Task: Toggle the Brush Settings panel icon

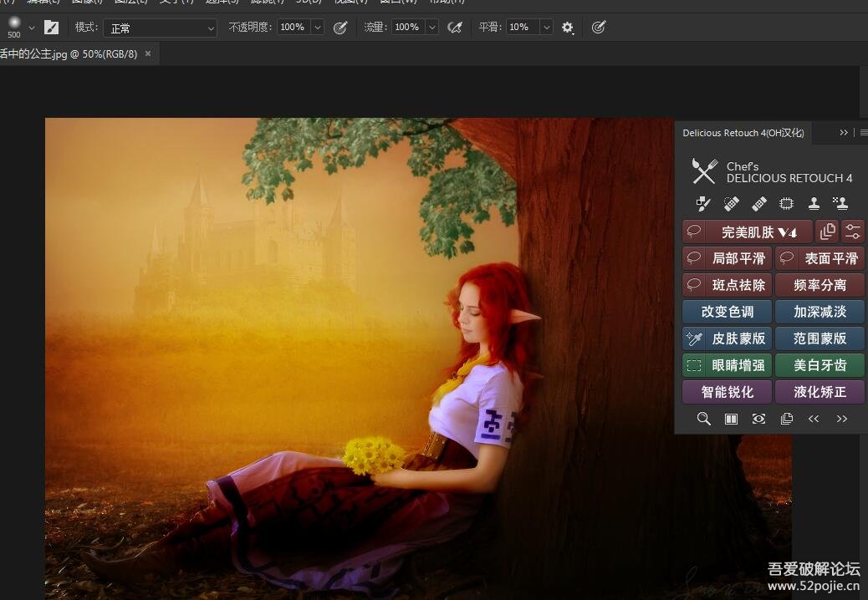Action: 52,27
